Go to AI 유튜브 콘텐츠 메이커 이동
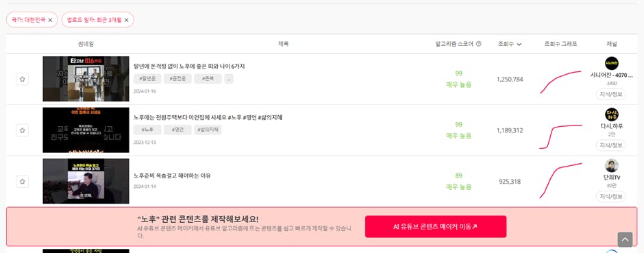This screenshot has width=644, height=253. [x=436, y=226]
